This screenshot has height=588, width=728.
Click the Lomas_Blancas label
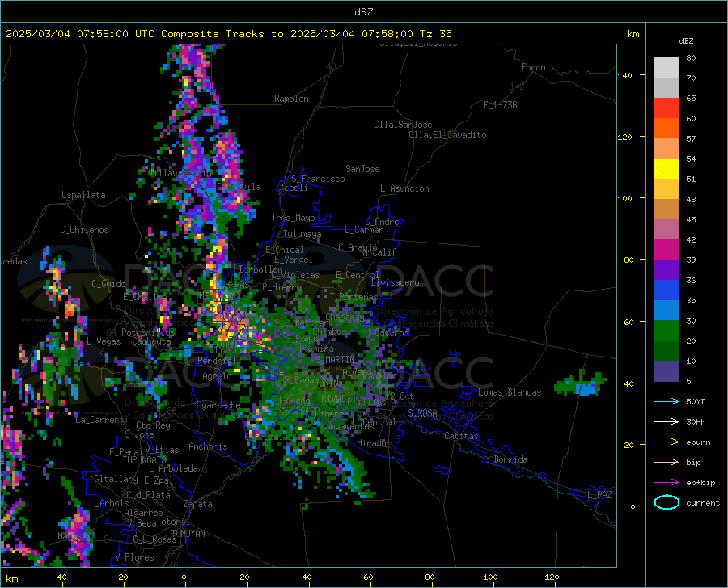510,392
